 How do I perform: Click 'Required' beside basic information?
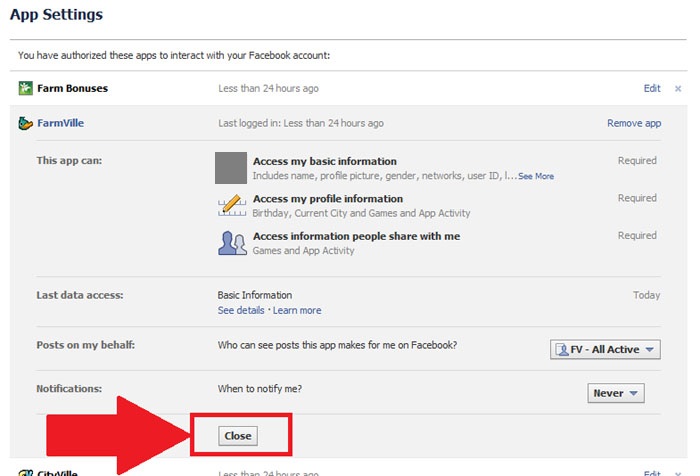pos(637,161)
